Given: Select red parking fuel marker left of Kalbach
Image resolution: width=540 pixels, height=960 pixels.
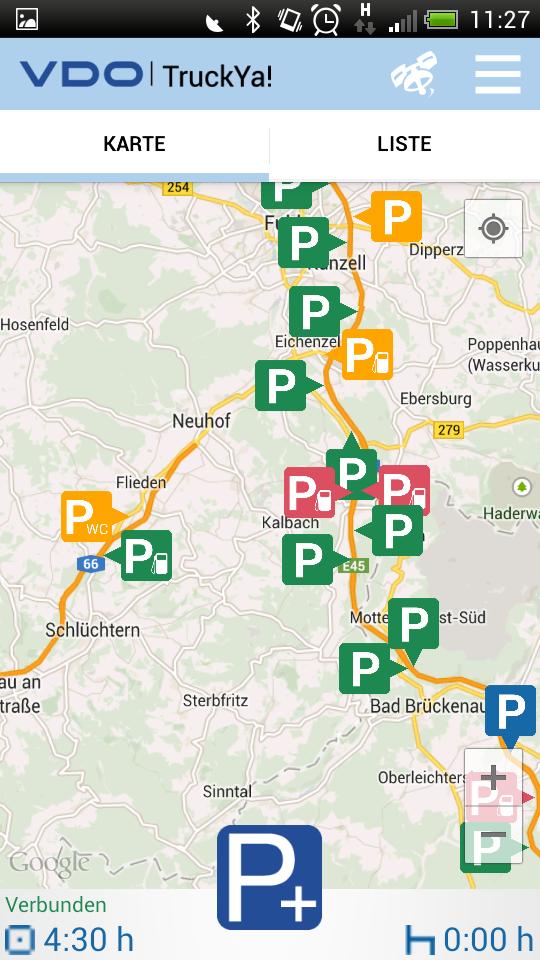Looking at the screenshot, I should [313, 492].
